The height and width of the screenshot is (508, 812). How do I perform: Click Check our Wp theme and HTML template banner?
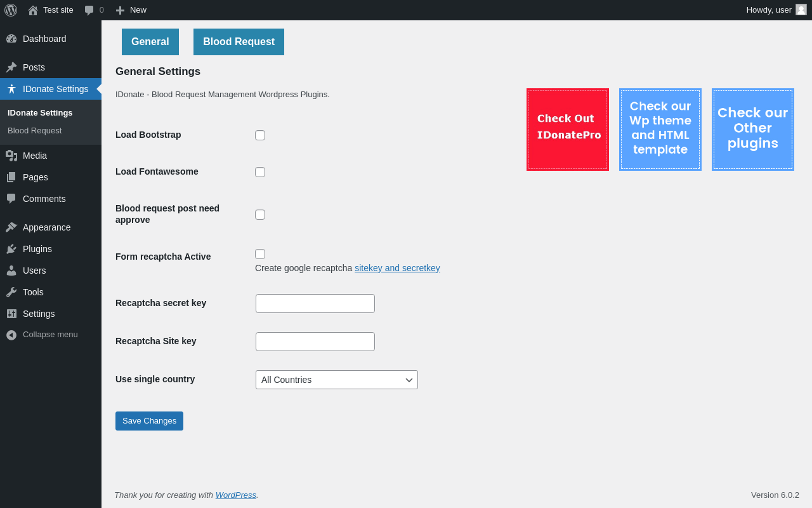[660, 130]
